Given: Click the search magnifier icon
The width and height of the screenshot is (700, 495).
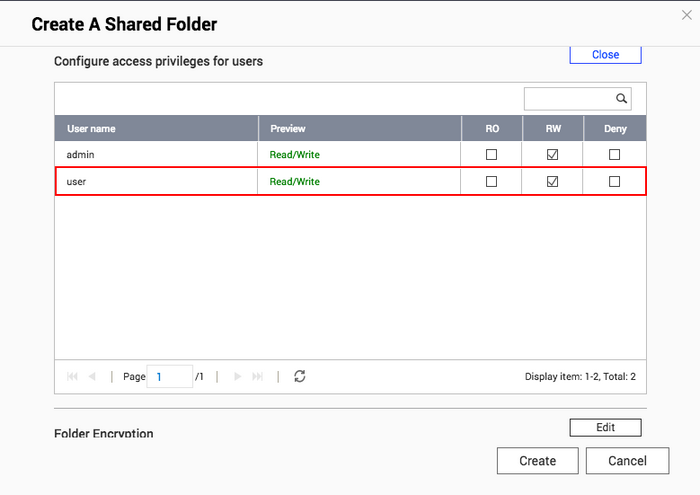Looking at the screenshot, I should tap(621, 98).
